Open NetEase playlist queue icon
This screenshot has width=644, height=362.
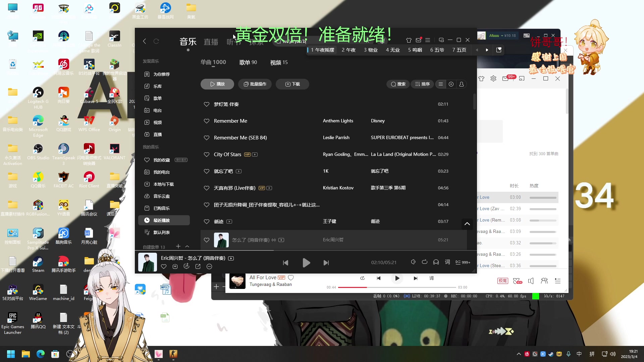click(558, 281)
